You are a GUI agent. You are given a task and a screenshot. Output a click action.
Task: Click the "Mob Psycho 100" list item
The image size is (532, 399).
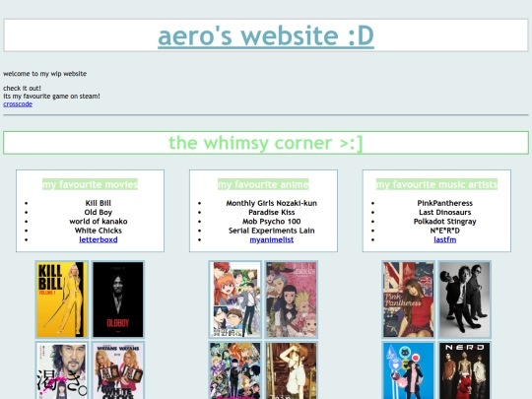click(272, 222)
